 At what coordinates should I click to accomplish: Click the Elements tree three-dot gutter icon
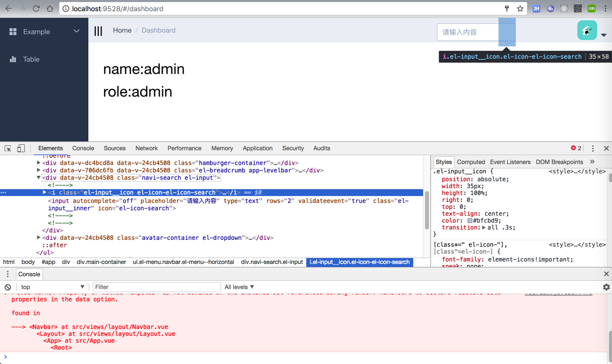click(x=3, y=193)
